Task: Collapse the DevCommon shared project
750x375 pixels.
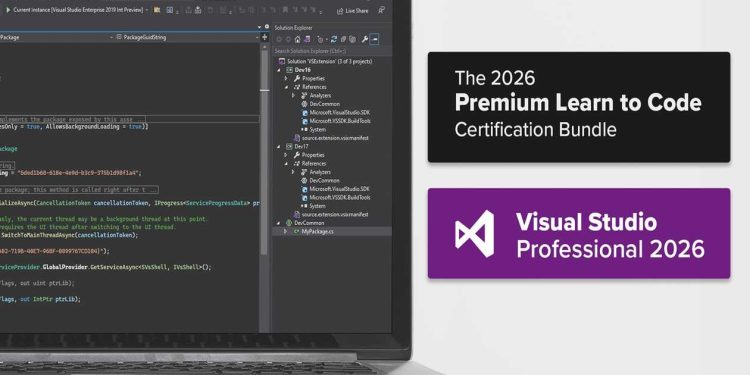Action: click(x=279, y=223)
